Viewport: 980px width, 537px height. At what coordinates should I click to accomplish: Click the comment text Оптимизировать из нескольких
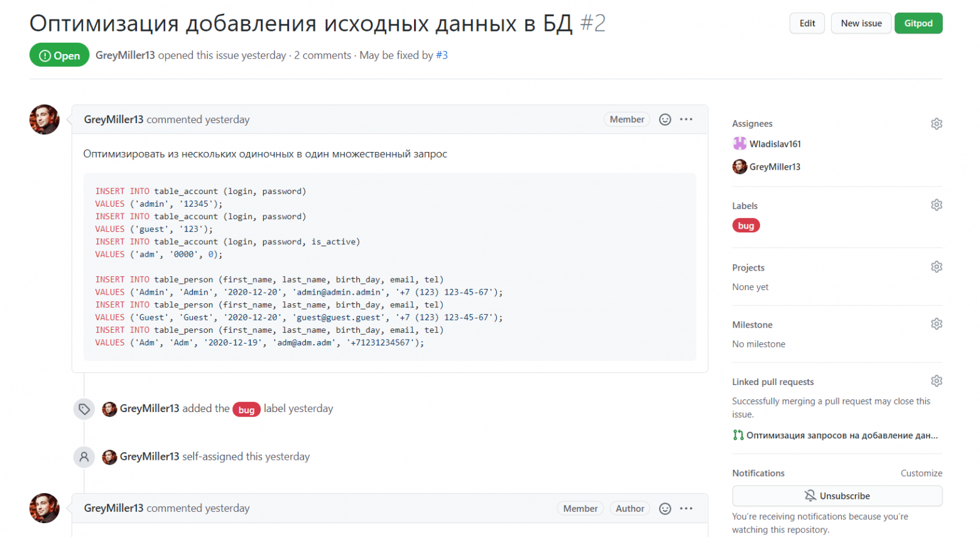click(265, 154)
